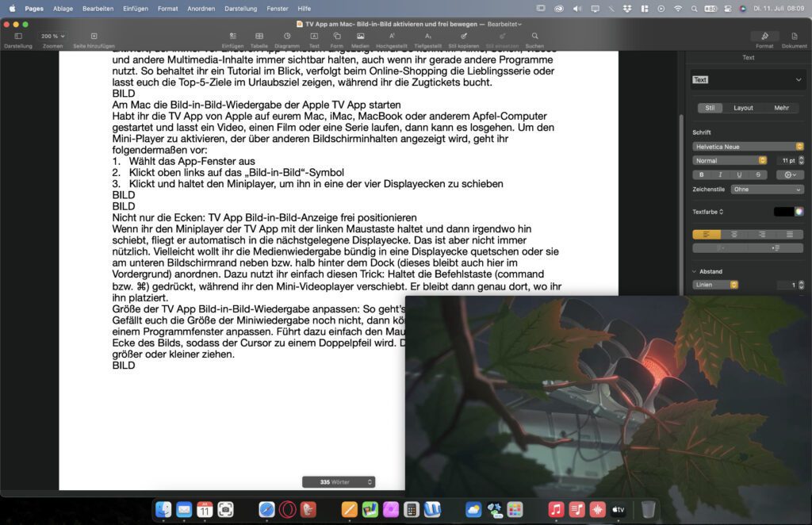
Task: Open the Helvetica Neue font dropdown
Action: click(748, 147)
